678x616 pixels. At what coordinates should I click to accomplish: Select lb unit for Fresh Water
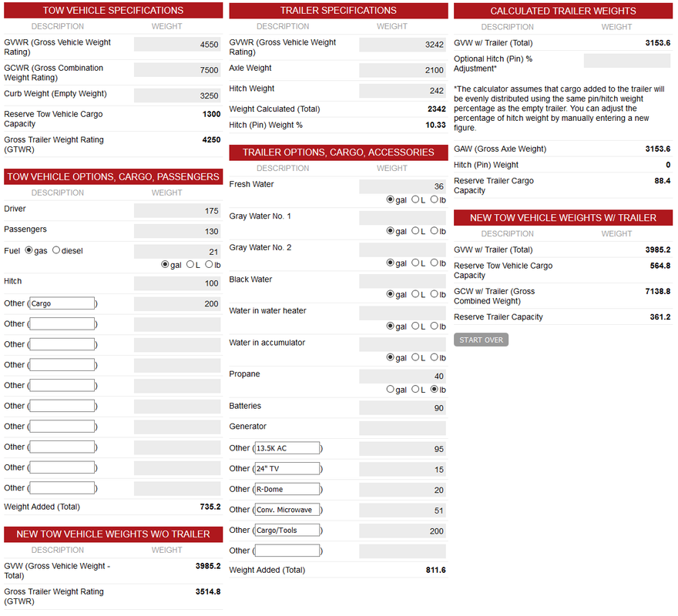click(434, 200)
